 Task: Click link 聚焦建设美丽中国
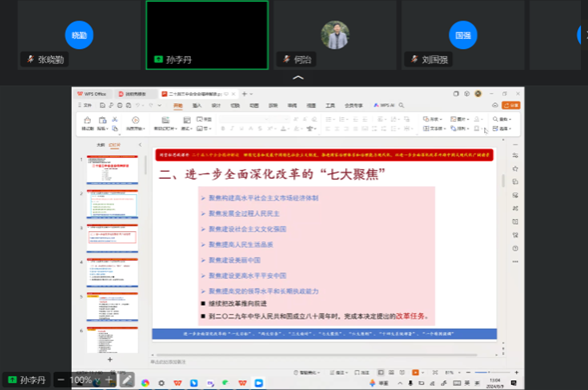234,260
